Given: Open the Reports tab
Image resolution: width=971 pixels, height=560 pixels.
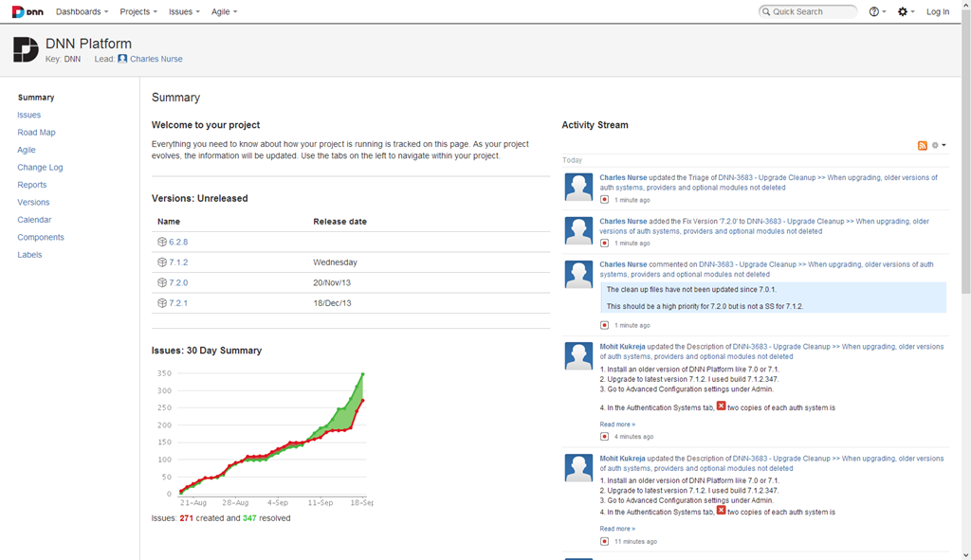Looking at the screenshot, I should coord(32,185).
